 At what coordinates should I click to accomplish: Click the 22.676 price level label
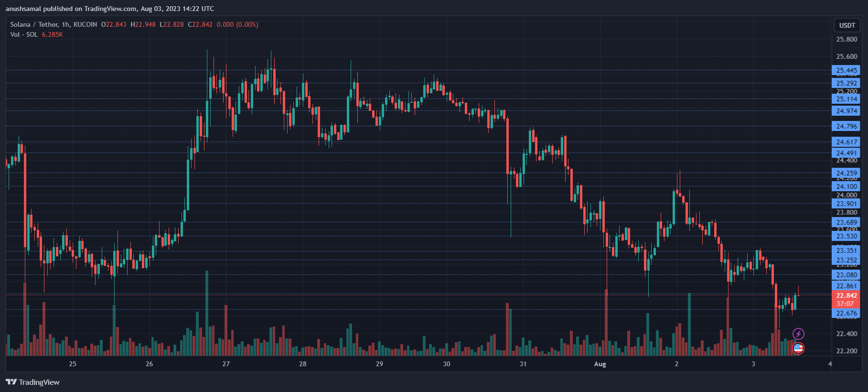tap(846, 313)
